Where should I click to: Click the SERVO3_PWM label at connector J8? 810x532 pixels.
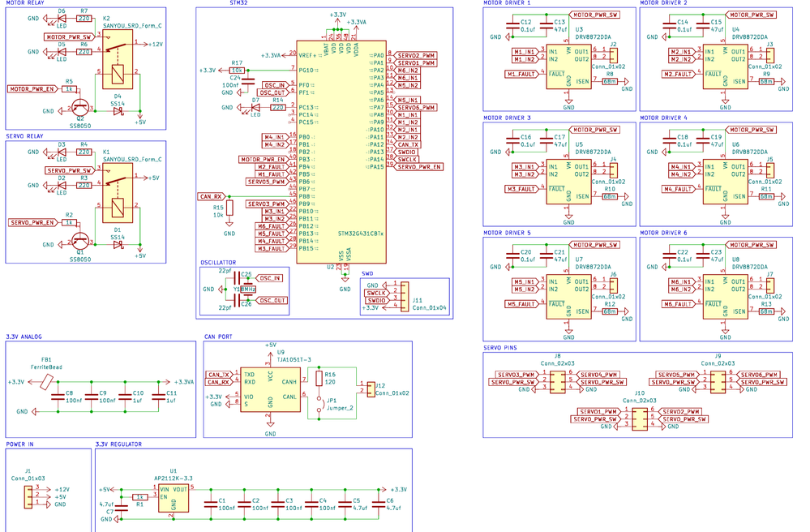click(516, 375)
